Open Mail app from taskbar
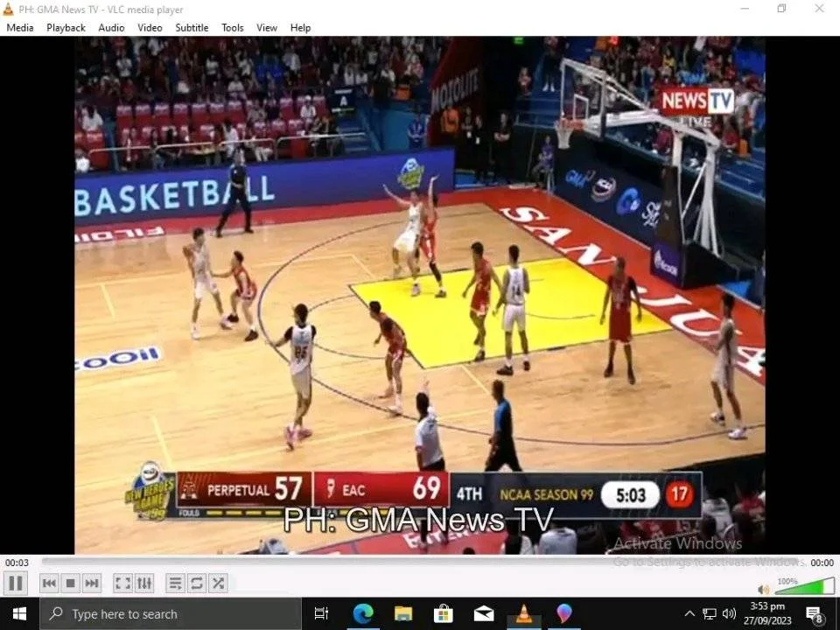The height and width of the screenshot is (630, 840). coord(483,614)
